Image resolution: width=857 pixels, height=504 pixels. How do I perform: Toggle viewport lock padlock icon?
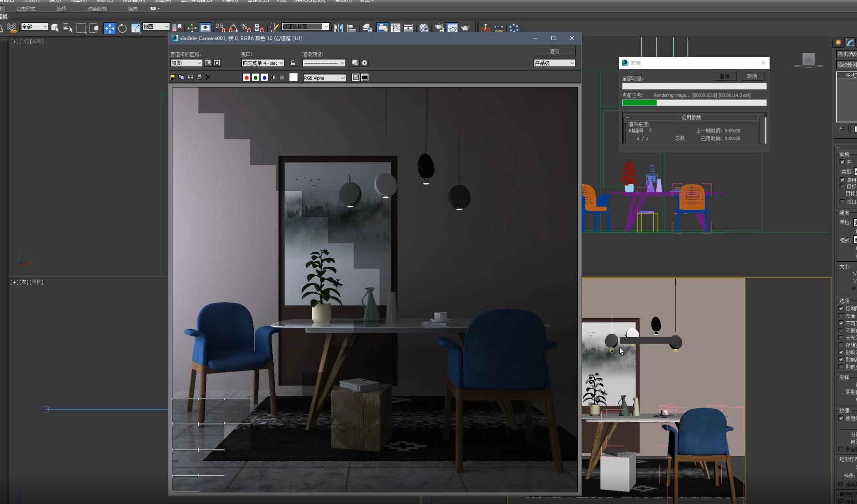click(x=293, y=63)
